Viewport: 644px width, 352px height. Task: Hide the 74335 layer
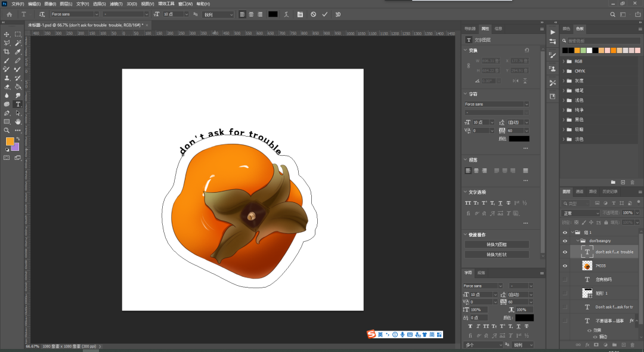565,265
